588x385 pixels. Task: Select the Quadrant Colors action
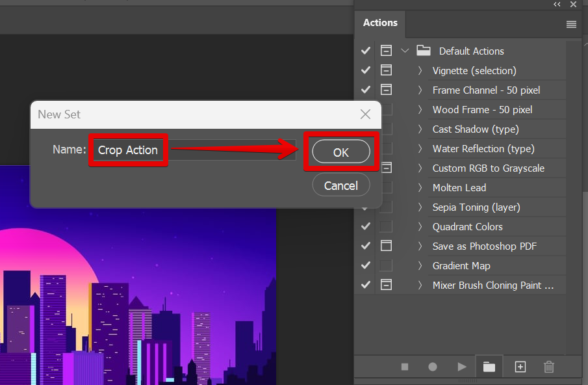click(467, 227)
